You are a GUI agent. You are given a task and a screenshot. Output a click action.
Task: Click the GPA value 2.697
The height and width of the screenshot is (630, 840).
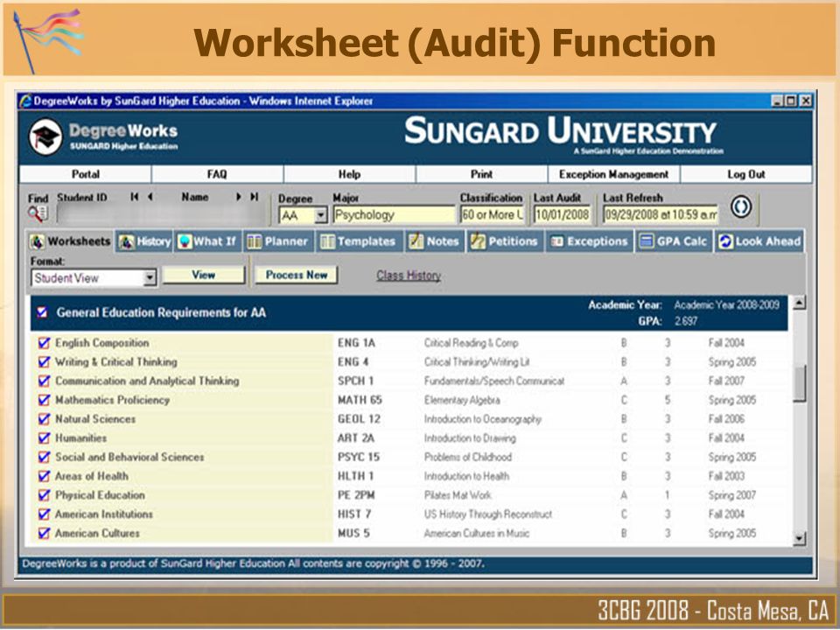(686, 321)
